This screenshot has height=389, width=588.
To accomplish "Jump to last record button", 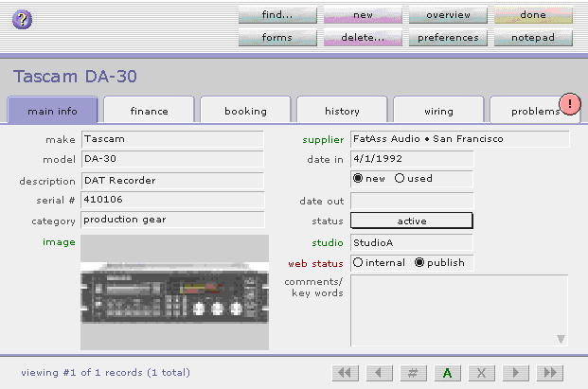I will (550, 373).
